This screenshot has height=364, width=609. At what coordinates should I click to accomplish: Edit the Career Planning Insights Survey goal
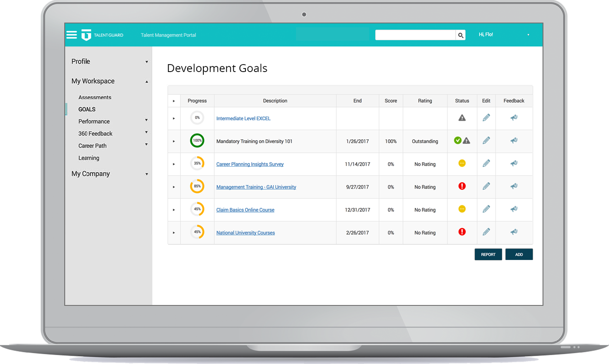click(486, 164)
